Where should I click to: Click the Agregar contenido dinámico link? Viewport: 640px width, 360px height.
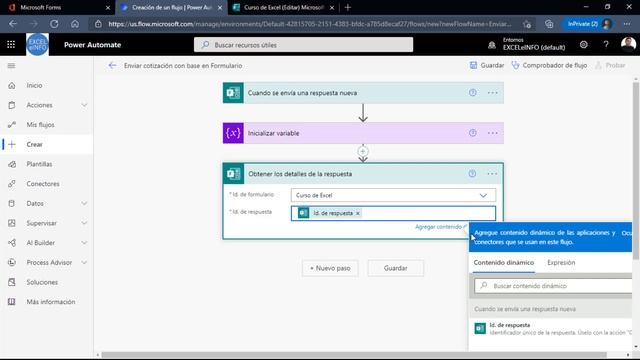tap(440, 227)
